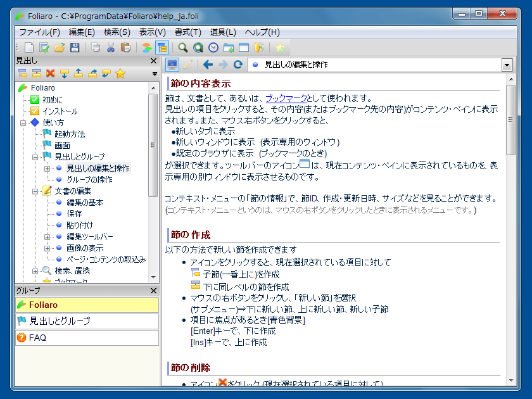Click the colored ovals group icon
The height and width of the screenshot is (399, 532).
click(x=147, y=47)
